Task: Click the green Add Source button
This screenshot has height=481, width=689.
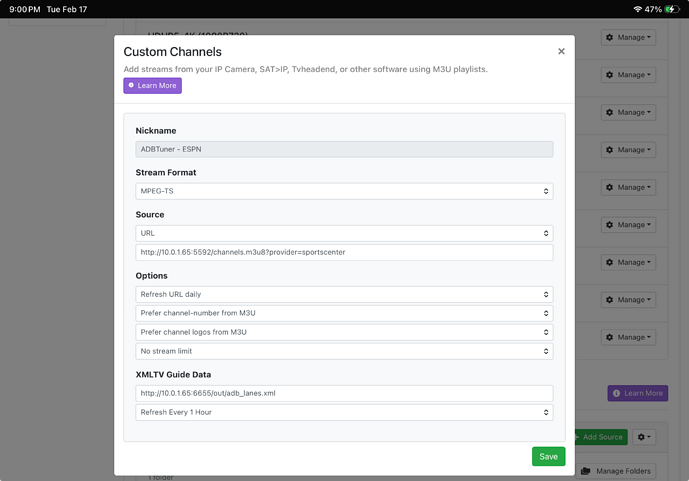Action: (600, 437)
